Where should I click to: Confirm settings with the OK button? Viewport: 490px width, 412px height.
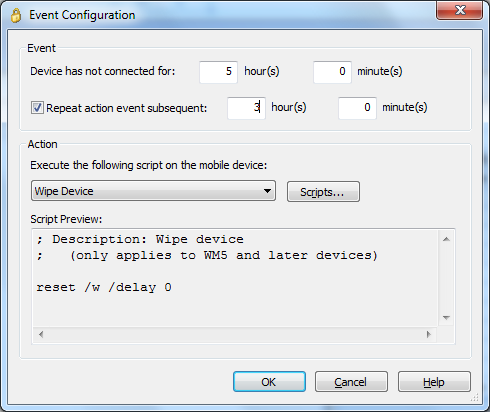[269, 382]
